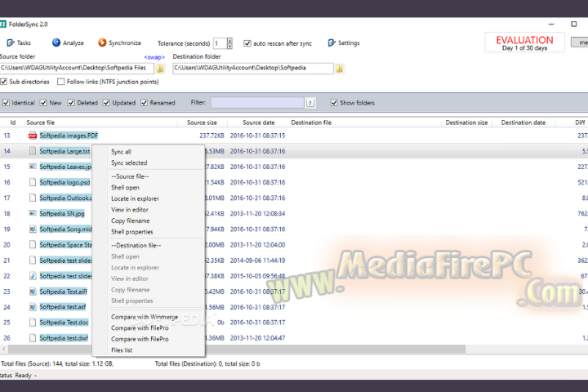
Task: Select source View in editor entry
Action: (x=130, y=210)
